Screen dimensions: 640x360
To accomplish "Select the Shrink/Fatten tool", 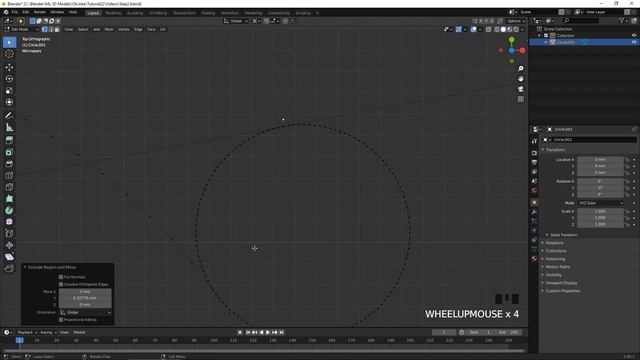I will [9, 245].
